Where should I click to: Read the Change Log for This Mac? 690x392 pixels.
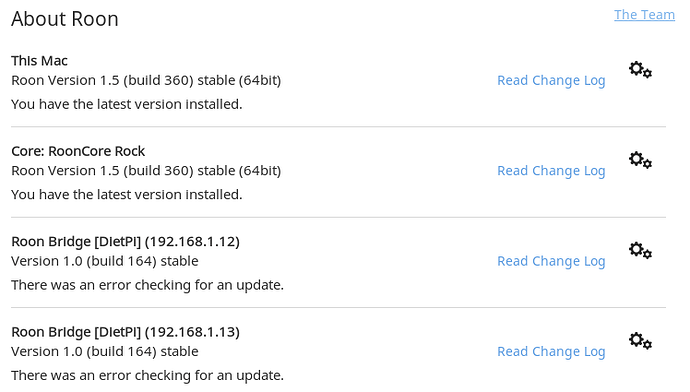click(551, 81)
